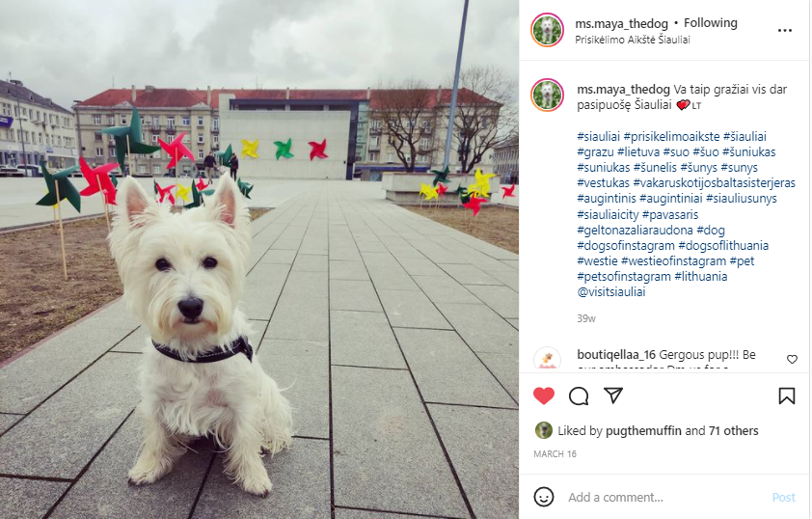The image size is (812, 519).
Task: Click the Post comment button
Action: tap(783, 497)
